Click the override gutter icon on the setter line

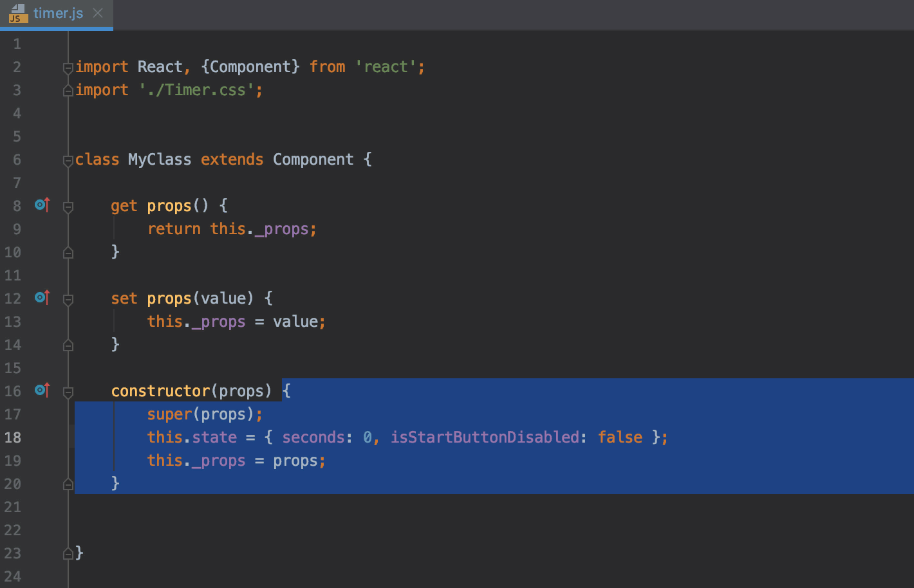click(x=41, y=297)
